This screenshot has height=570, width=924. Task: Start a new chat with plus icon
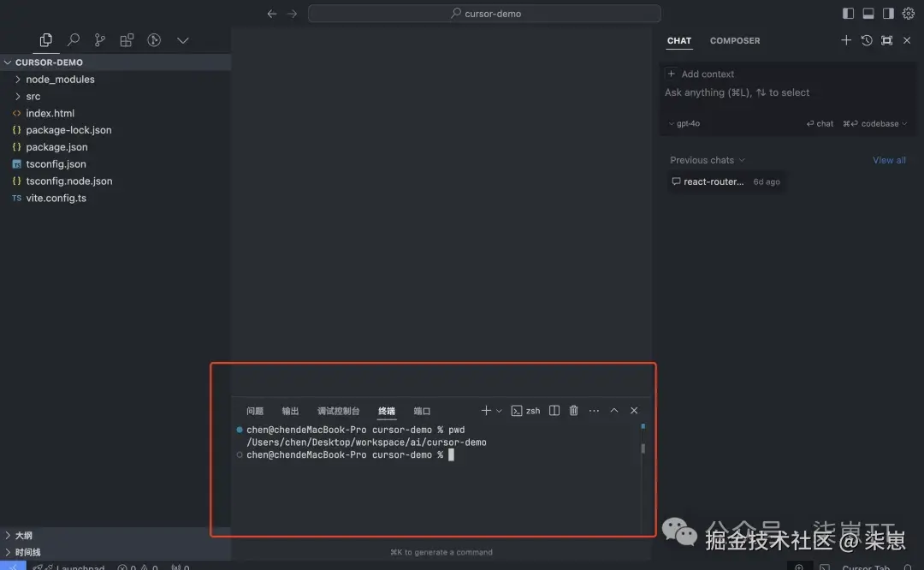845,40
